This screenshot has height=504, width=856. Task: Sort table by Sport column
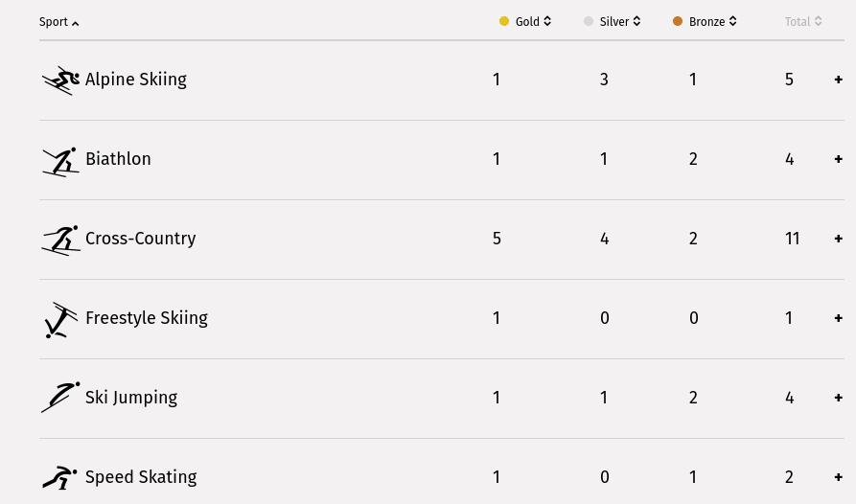[58, 22]
